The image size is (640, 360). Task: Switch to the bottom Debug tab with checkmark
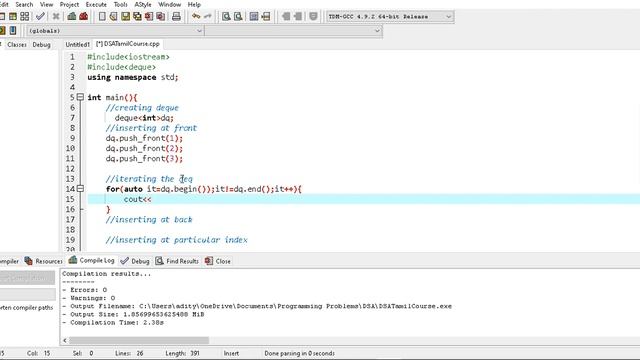coord(136,261)
